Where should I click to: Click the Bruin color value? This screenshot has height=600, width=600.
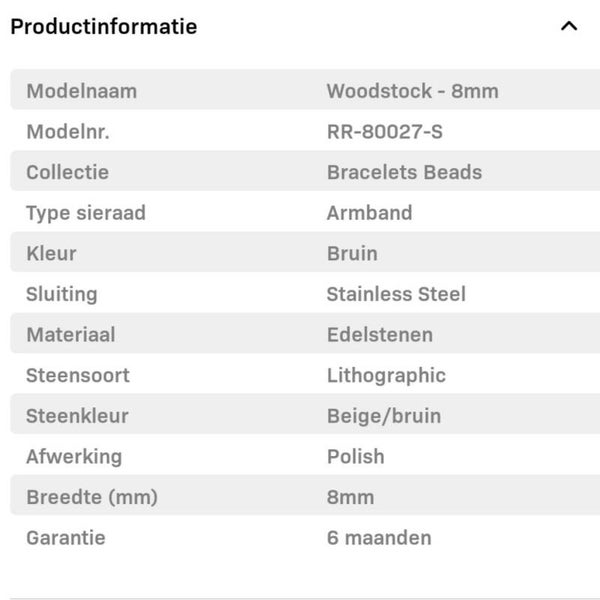352,253
